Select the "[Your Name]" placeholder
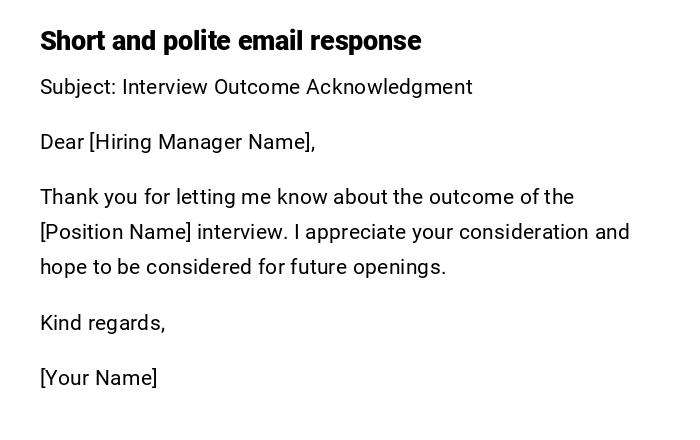 [98, 378]
